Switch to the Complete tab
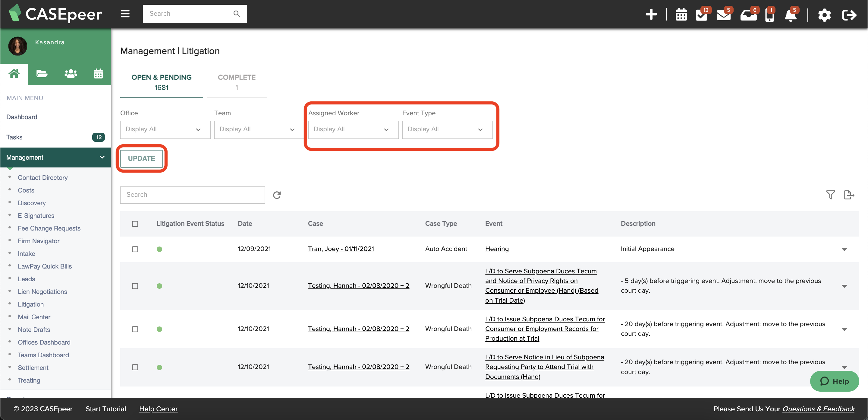Image resolution: width=868 pixels, height=420 pixels. 237,82
